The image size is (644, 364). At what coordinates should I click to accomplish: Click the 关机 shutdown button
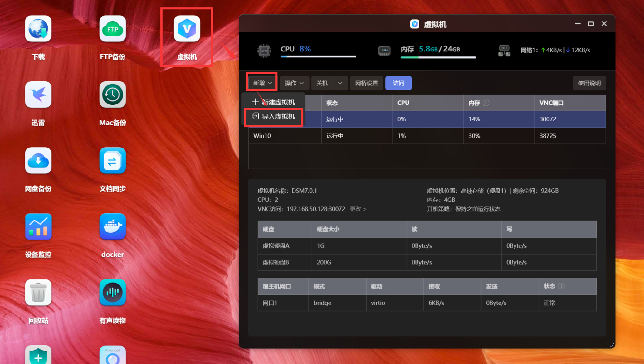click(322, 83)
